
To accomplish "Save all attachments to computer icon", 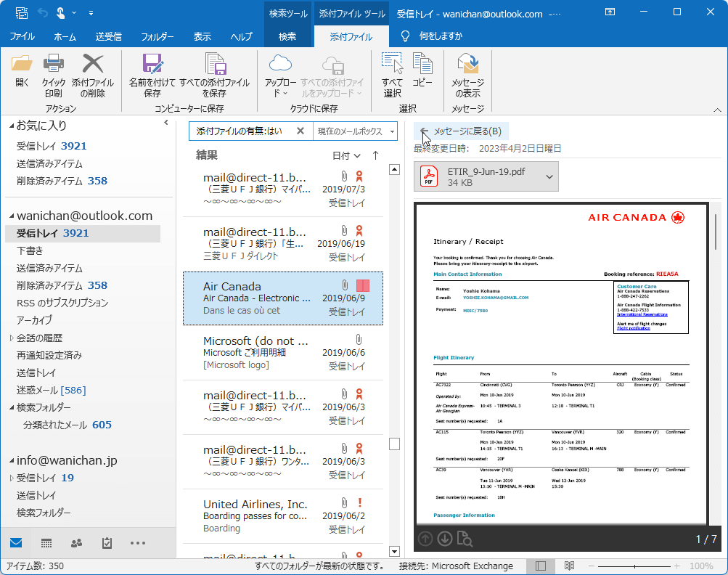I will (215, 64).
